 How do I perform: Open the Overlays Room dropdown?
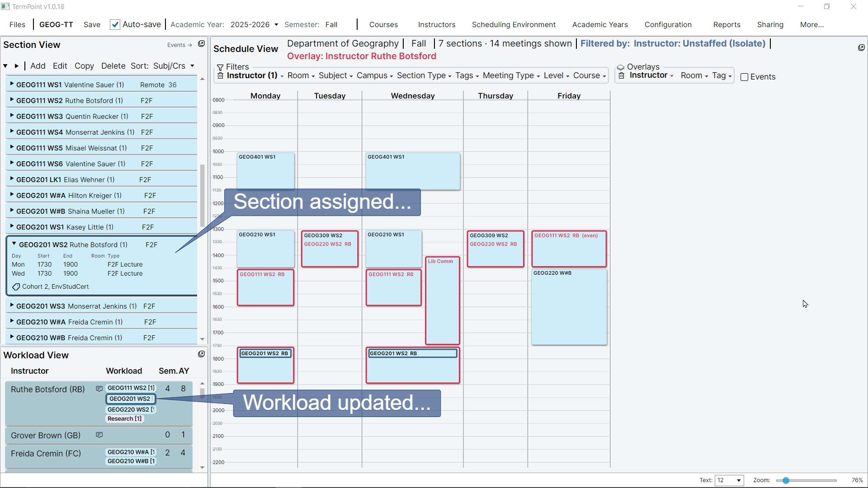(x=694, y=76)
